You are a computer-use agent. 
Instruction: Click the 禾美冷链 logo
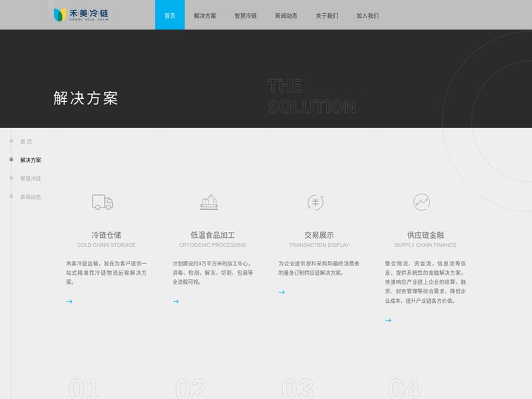coord(81,15)
